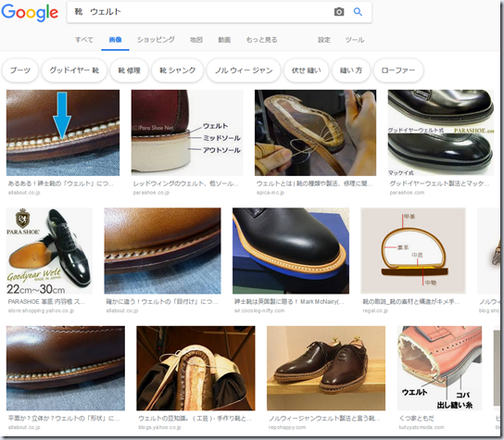The image size is (504, 440).
Task: Click the ウェルトとは caption link
Action: pyautogui.click(x=315, y=183)
